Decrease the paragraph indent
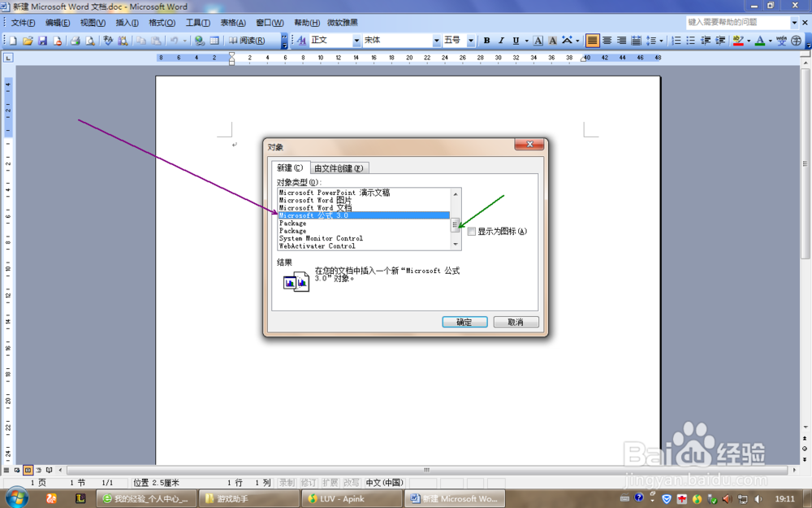 pyautogui.click(x=706, y=41)
